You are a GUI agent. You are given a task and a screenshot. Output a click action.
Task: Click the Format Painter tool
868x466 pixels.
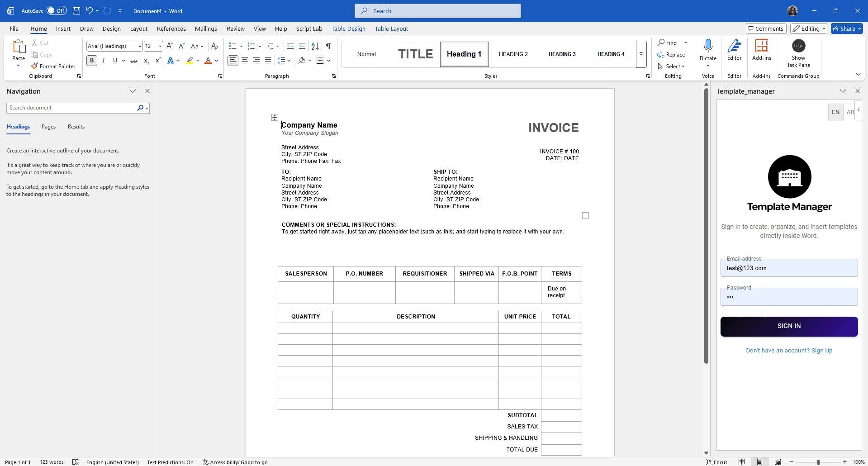click(x=53, y=66)
